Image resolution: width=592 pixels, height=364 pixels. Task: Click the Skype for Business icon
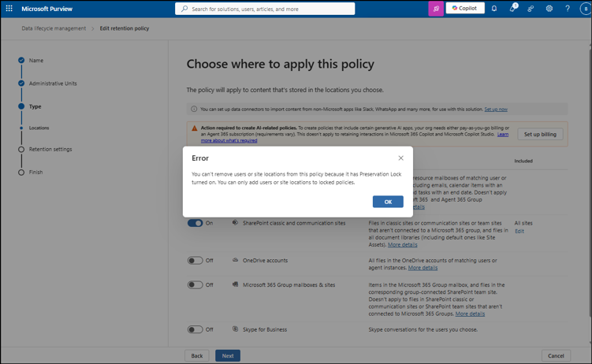click(235, 329)
